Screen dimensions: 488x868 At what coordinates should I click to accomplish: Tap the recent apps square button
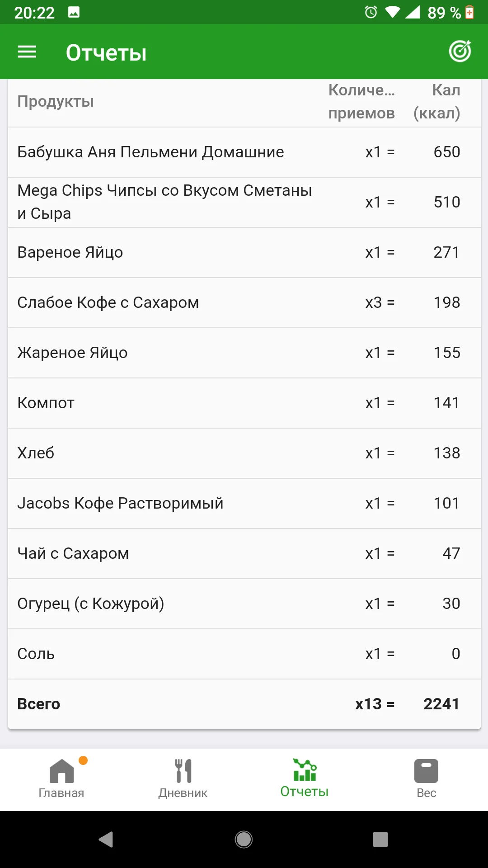coord(380,840)
